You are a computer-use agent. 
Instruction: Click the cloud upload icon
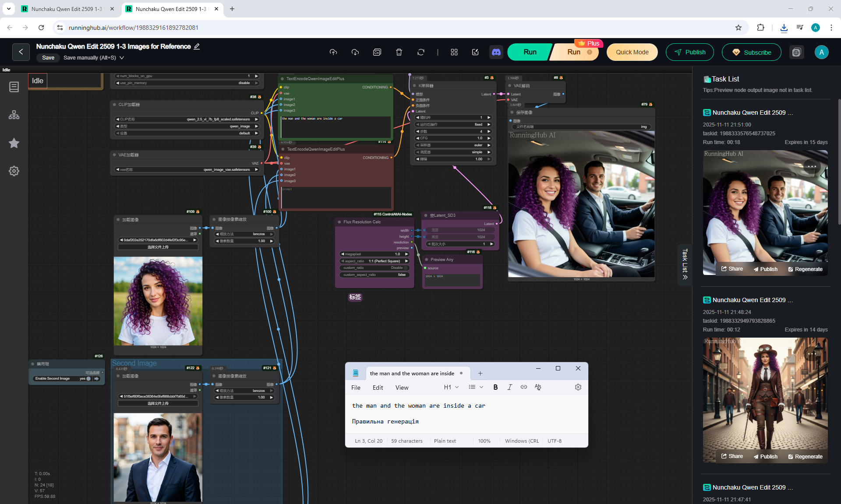[333, 52]
